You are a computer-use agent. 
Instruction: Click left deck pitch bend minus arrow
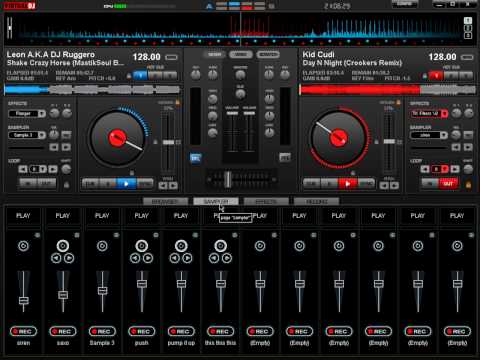163,186
